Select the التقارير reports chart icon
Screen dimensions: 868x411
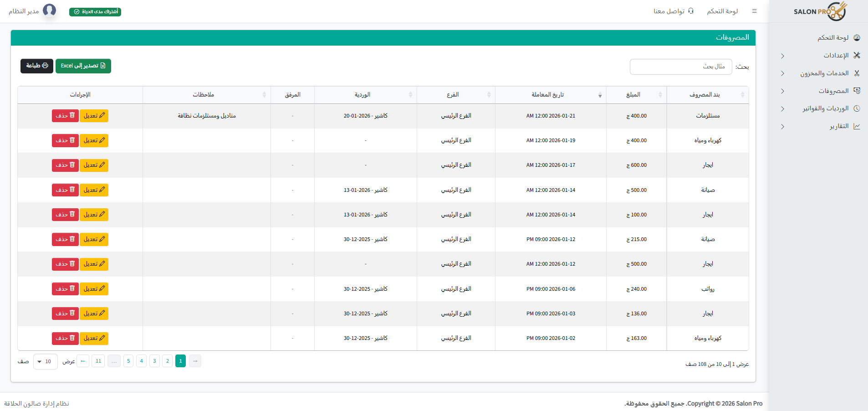[x=858, y=126]
